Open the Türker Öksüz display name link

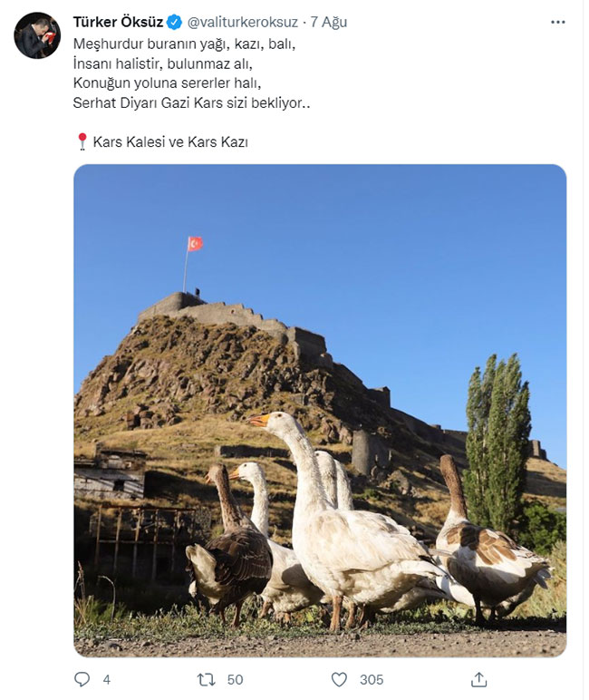pos(118,22)
